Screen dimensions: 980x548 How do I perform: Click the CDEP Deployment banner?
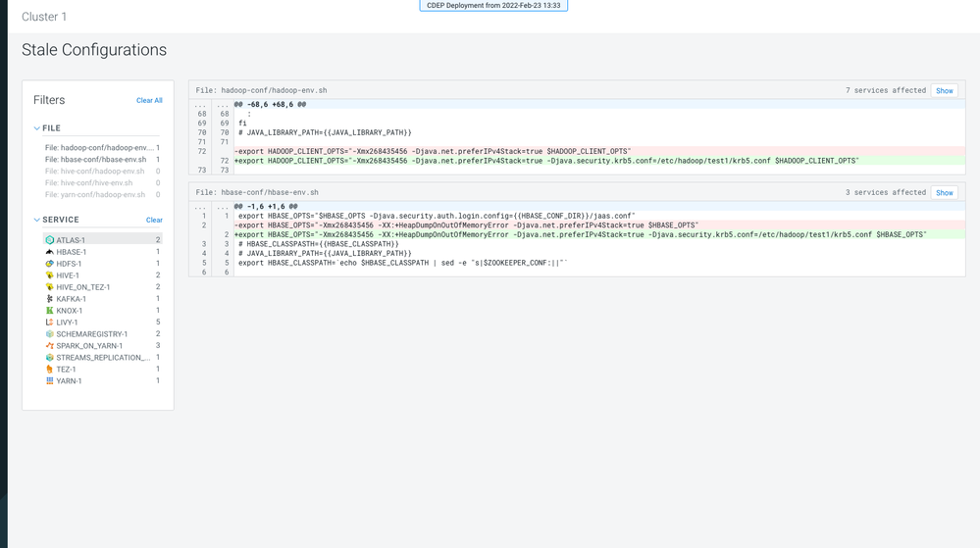click(493, 5)
